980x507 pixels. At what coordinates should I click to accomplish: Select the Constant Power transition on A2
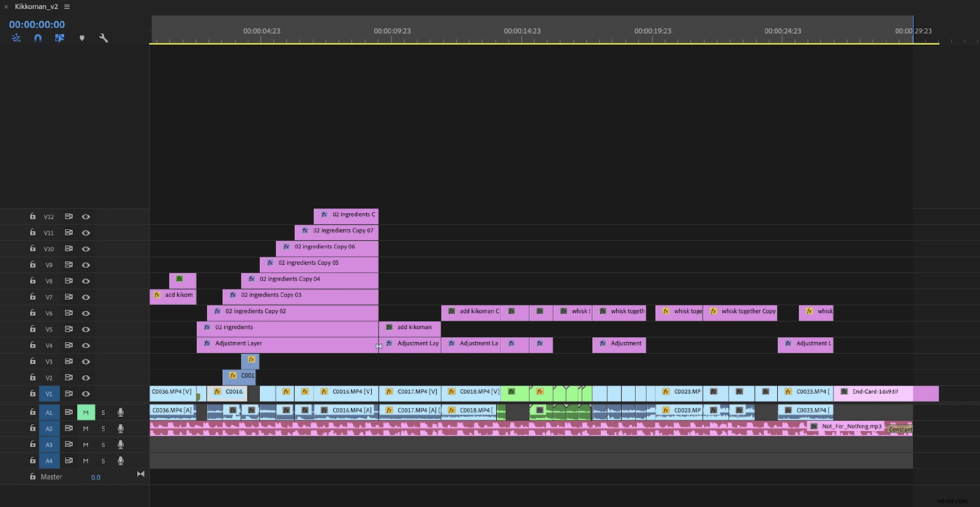point(900,429)
